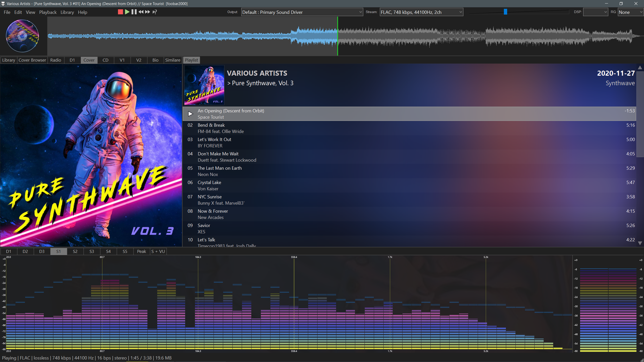Toggle the Peak meter view

[x=141, y=251]
